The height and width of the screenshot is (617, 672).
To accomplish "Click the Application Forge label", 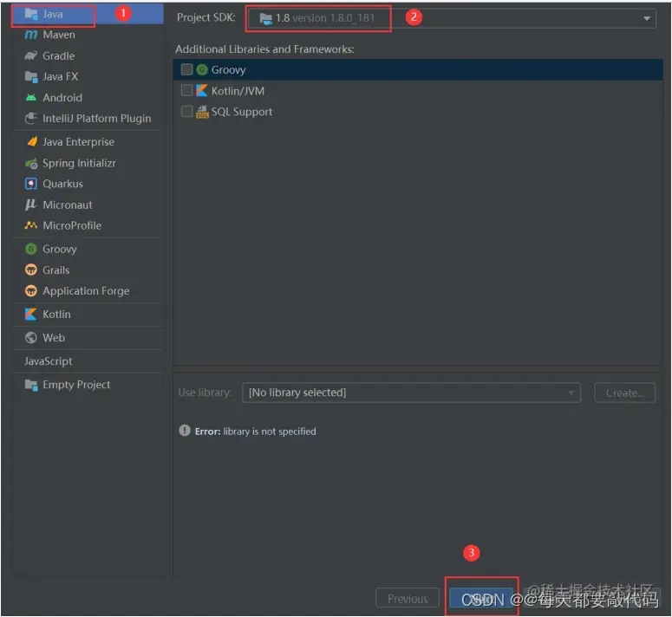I will (x=86, y=291).
